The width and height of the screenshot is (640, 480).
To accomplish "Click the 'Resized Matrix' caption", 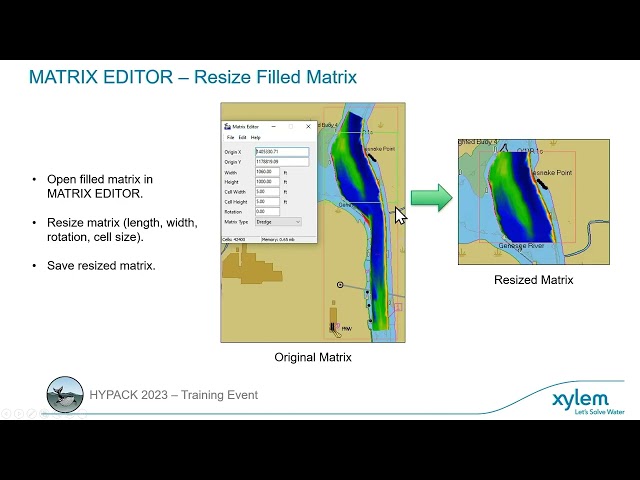I will [533, 280].
